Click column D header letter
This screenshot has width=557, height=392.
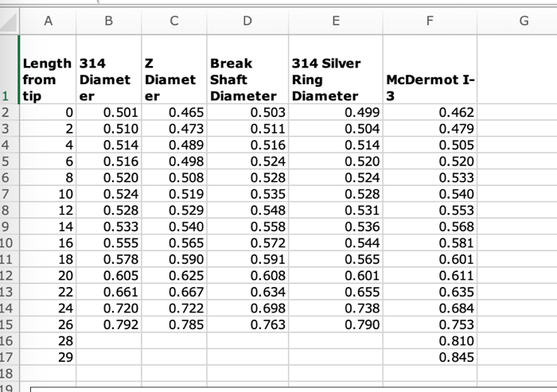pyautogui.click(x=247, y=22)
